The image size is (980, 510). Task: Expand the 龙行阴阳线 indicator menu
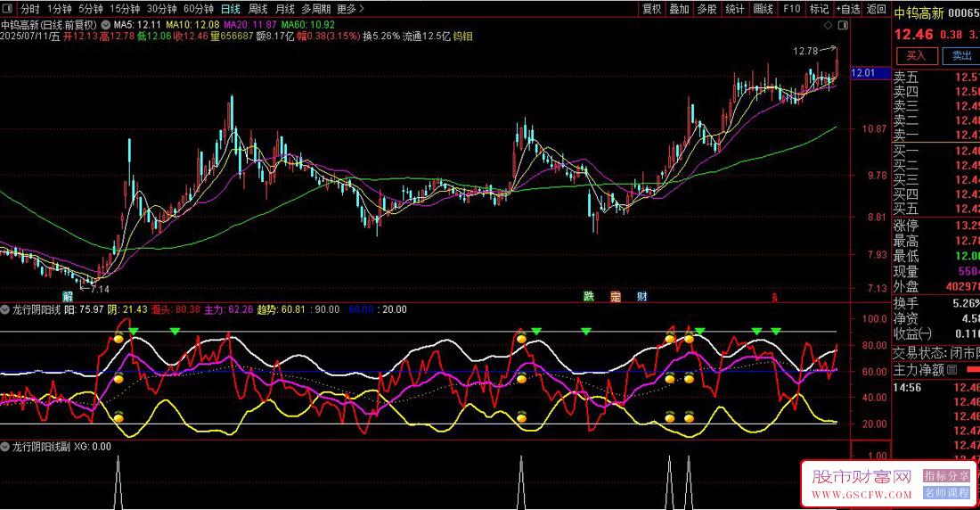point(5,309)
